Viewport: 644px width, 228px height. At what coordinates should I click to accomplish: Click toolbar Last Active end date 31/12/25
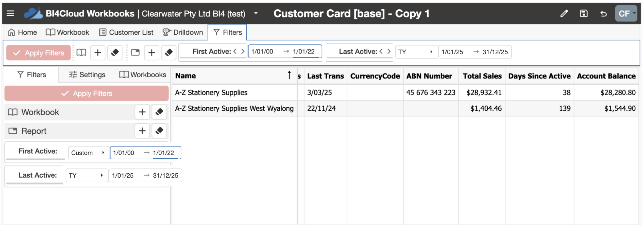(x=495, y=52)
